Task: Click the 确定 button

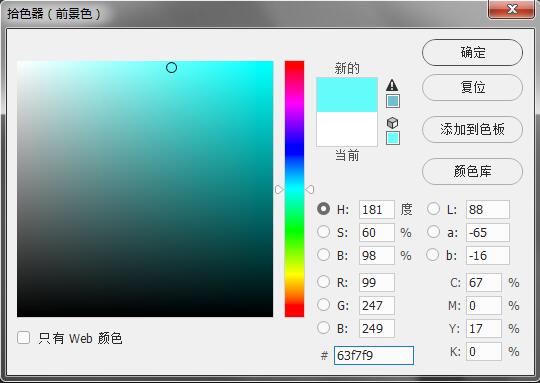Action: pos(472,52)
